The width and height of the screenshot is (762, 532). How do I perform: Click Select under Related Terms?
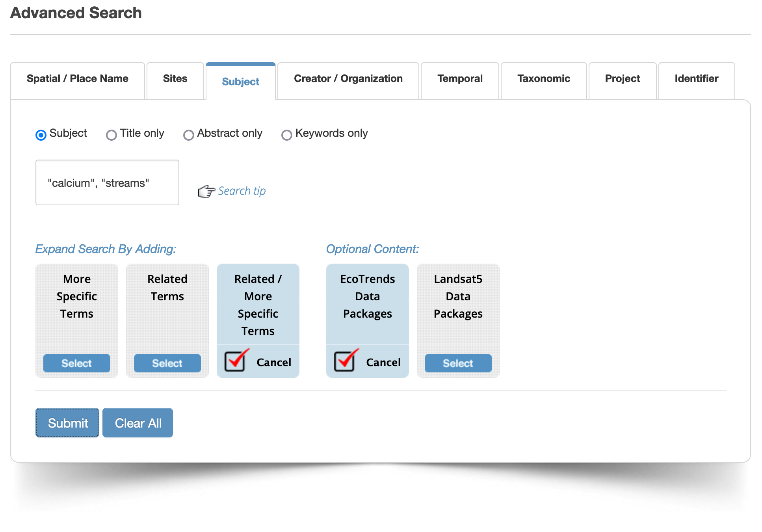(167, 363)
